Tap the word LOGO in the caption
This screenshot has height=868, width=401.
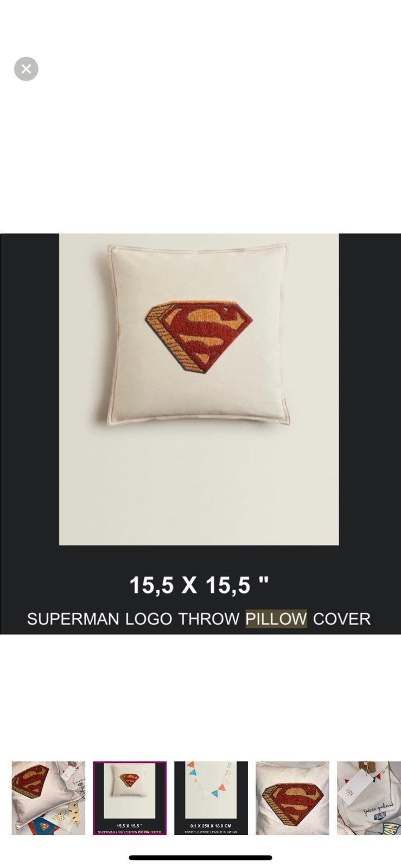149,618
